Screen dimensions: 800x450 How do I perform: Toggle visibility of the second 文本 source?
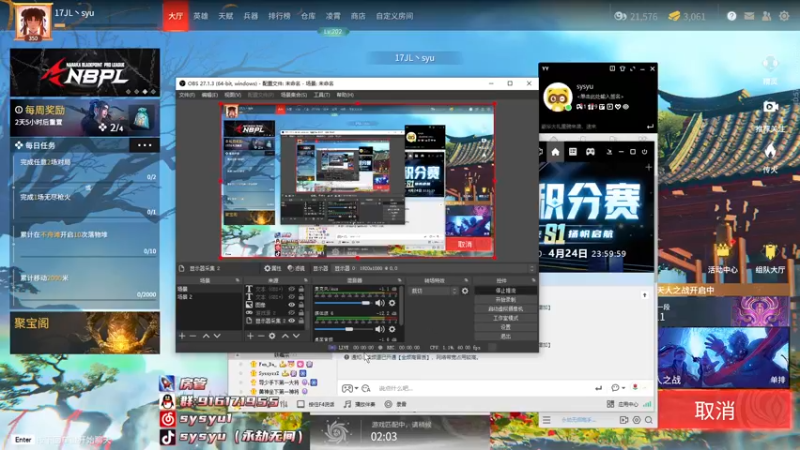pos(291,297)
